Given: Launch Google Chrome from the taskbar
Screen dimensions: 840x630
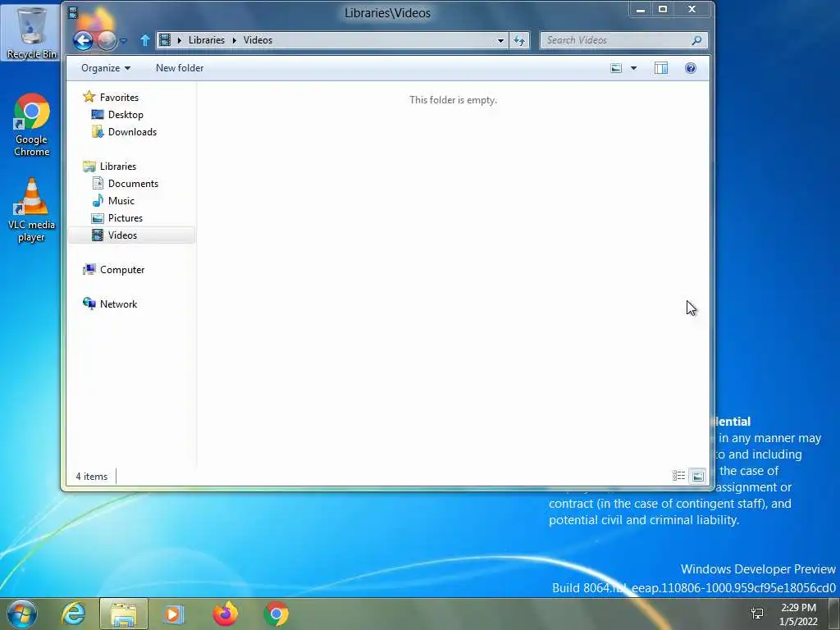Looking at the screenshot, I should pos(276,614).
